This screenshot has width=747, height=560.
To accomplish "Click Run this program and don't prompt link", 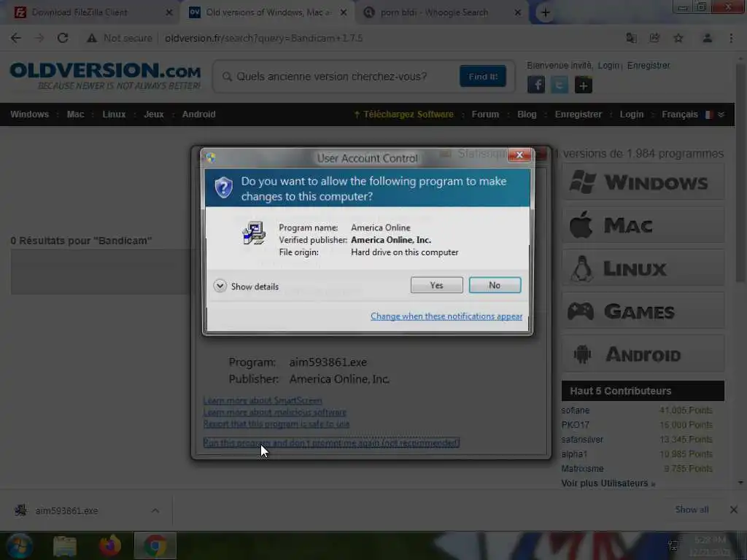I will (x=331, y=443).
